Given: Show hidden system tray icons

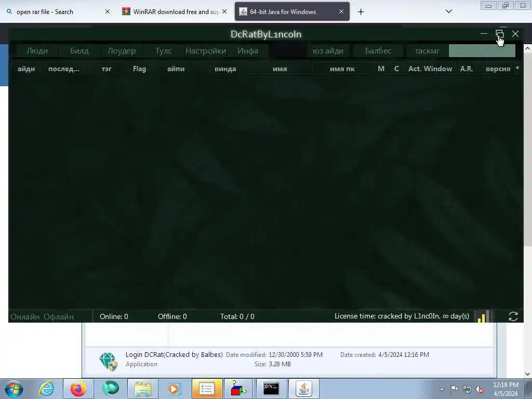Looking at the screenshot, I should 442,389.
